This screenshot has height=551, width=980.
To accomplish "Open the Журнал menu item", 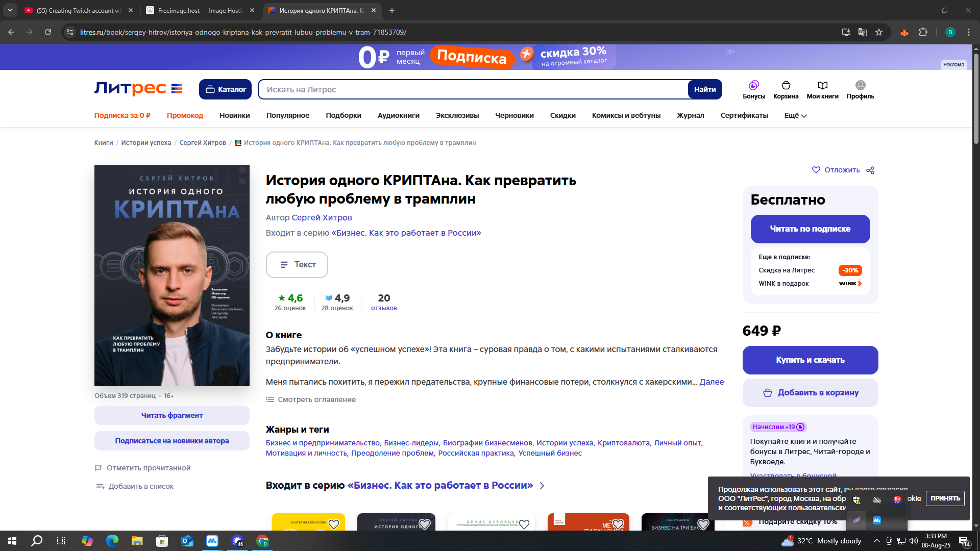I will [x=691, y=115].
